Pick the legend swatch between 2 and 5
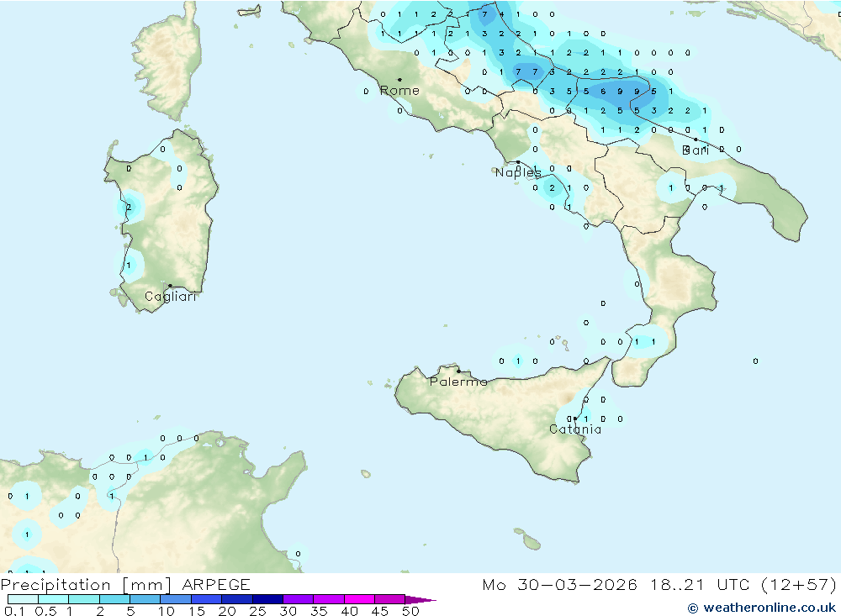Screen dimensions: 841x616 point(114,599)
